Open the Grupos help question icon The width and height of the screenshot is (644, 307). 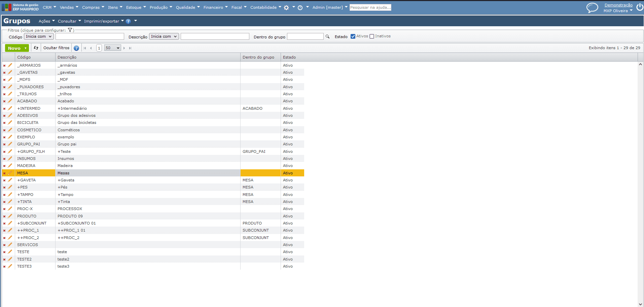click(128, 21)
